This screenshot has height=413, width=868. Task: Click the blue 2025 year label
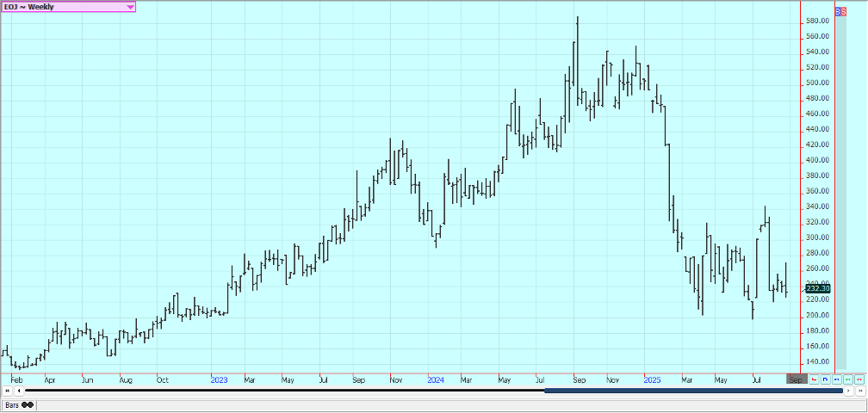[x=652, y=380]
